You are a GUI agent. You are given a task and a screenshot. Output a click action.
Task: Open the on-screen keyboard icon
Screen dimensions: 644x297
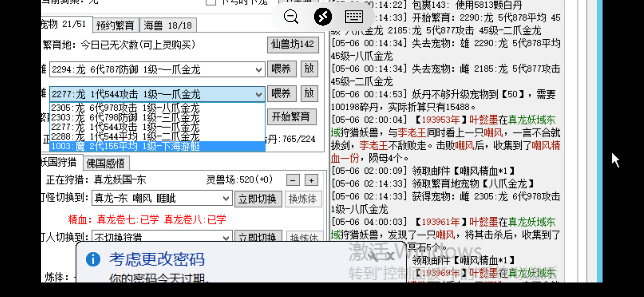click(x=354, y=17)
